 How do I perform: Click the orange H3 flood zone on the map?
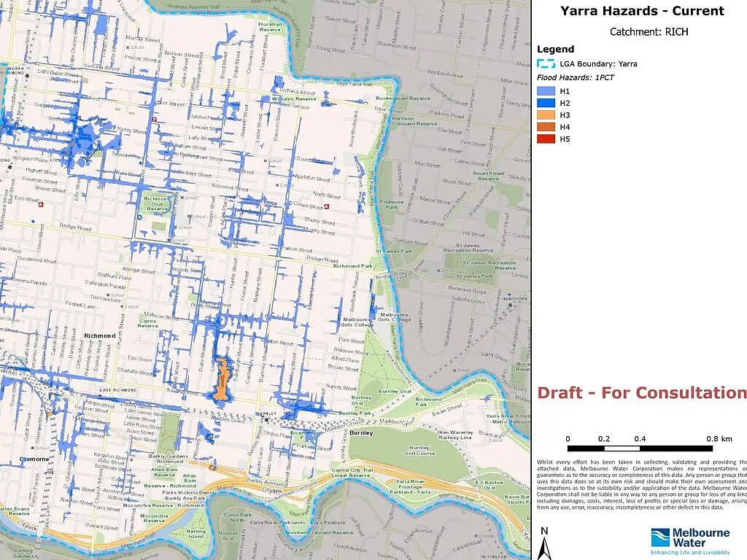(222, 378)
